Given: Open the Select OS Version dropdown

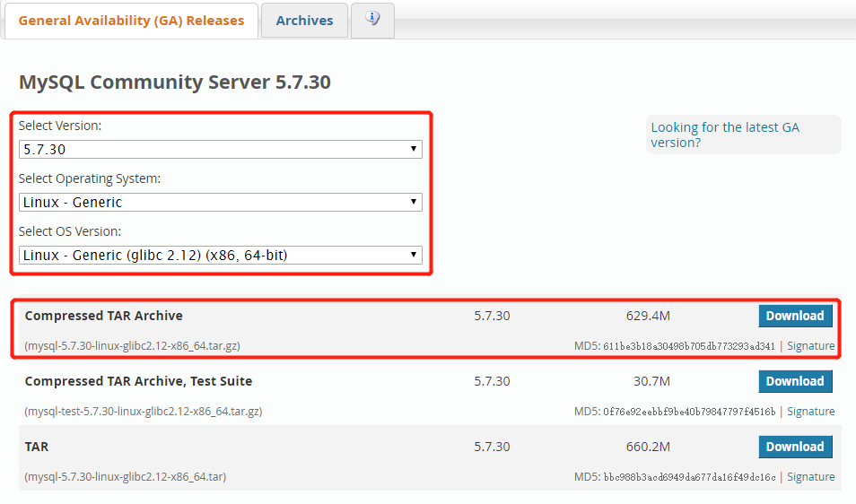Looking at the screenshot, I should tap(221, 256).
